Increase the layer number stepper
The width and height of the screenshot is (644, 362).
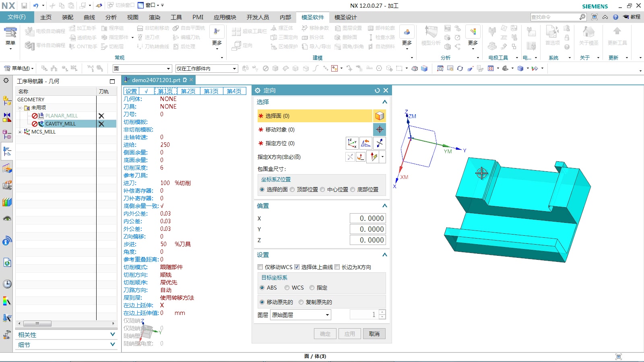[382, 312]
